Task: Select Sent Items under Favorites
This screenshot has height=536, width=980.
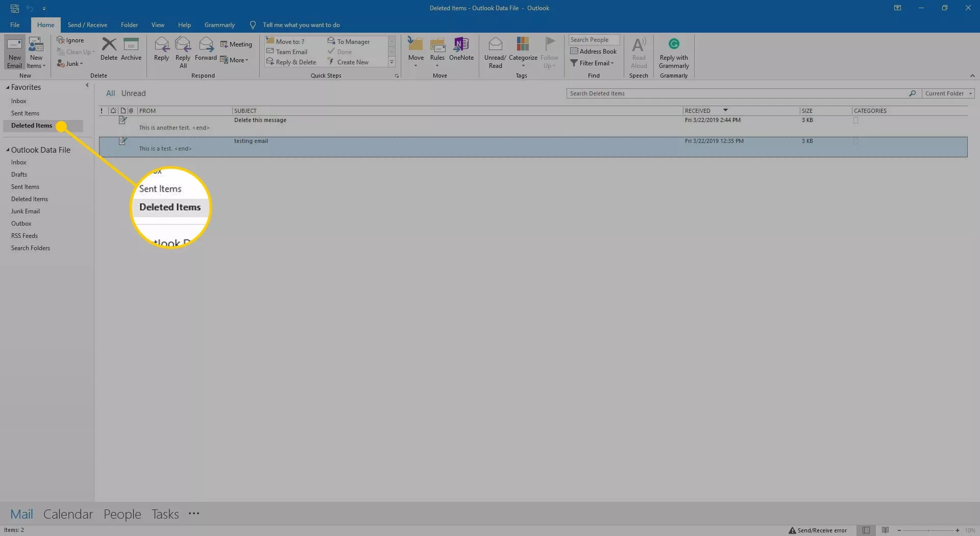Action: click(x=25, y=113)
